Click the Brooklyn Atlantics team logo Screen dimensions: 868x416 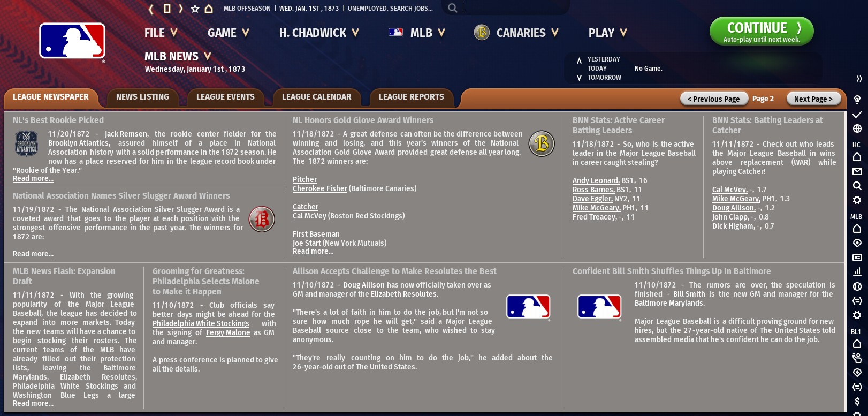coord(26,143)
